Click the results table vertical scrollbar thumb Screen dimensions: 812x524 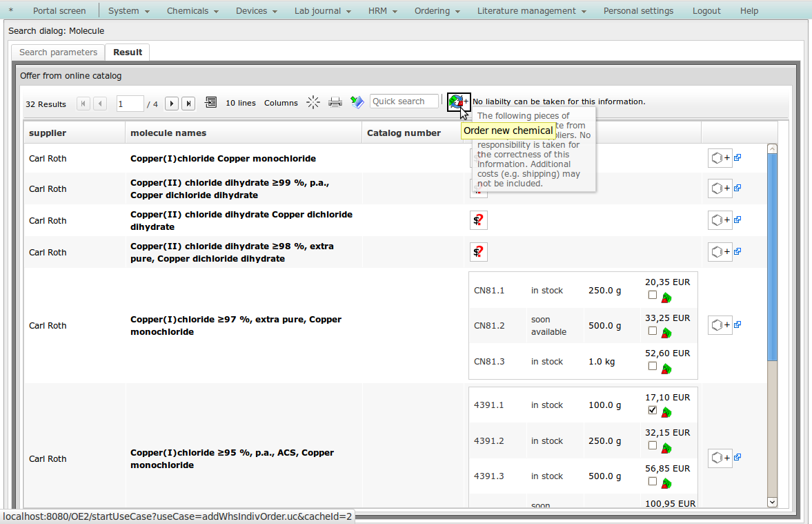(x=772, y=255)
